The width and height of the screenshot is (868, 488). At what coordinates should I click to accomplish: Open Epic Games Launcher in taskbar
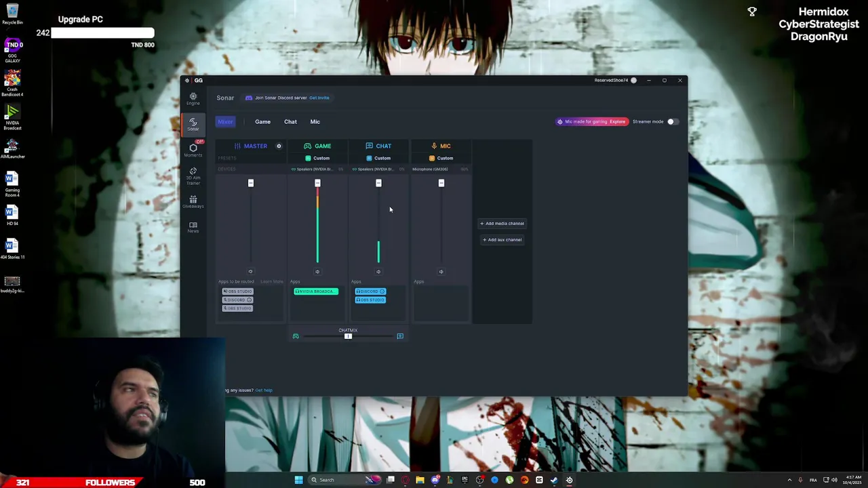[x=465, y=480]
